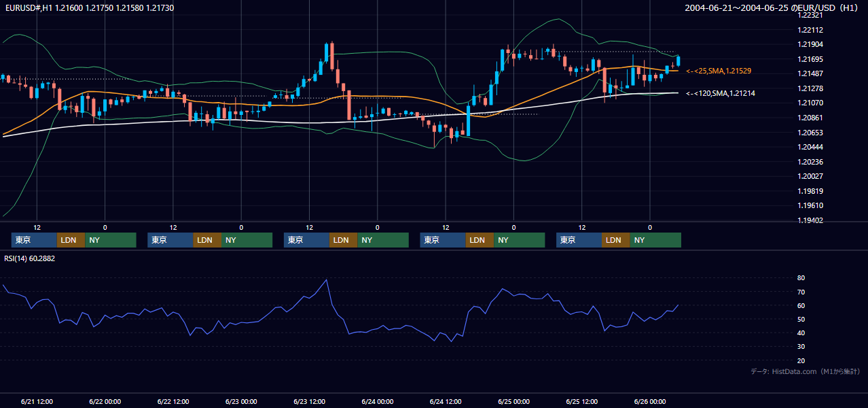Select the 6/24 12:00 date label
The image size is (868, 408).
446,401
